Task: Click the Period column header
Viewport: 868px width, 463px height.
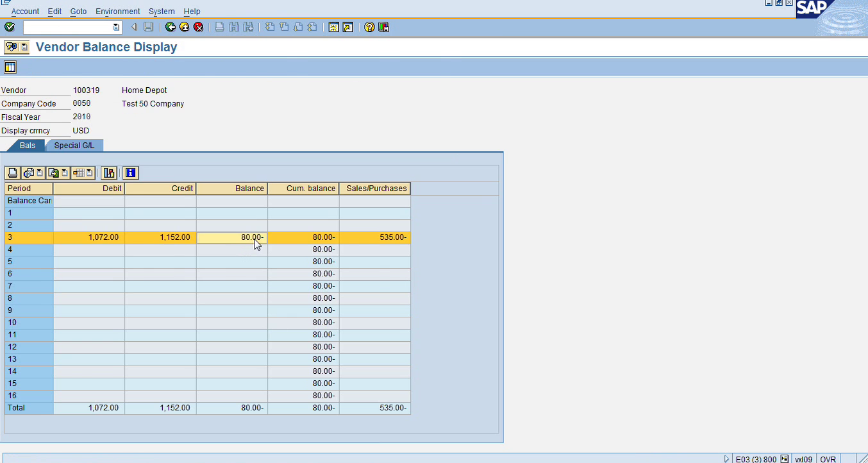Action: 29,189
